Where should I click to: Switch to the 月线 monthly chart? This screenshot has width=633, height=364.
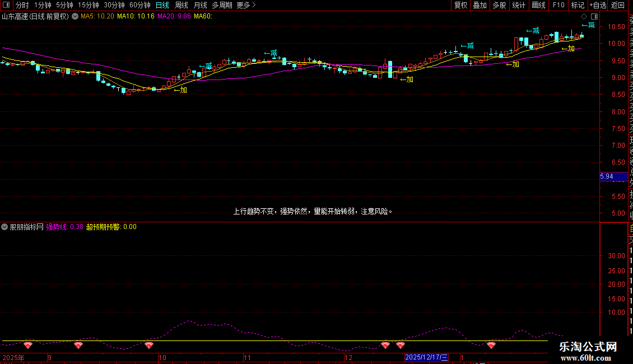point(200,5)
